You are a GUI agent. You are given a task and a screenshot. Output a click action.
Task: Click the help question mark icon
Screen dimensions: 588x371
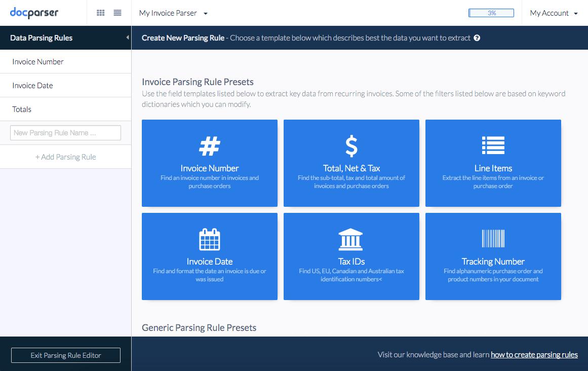pyautogui.click(x=477, y=38)
